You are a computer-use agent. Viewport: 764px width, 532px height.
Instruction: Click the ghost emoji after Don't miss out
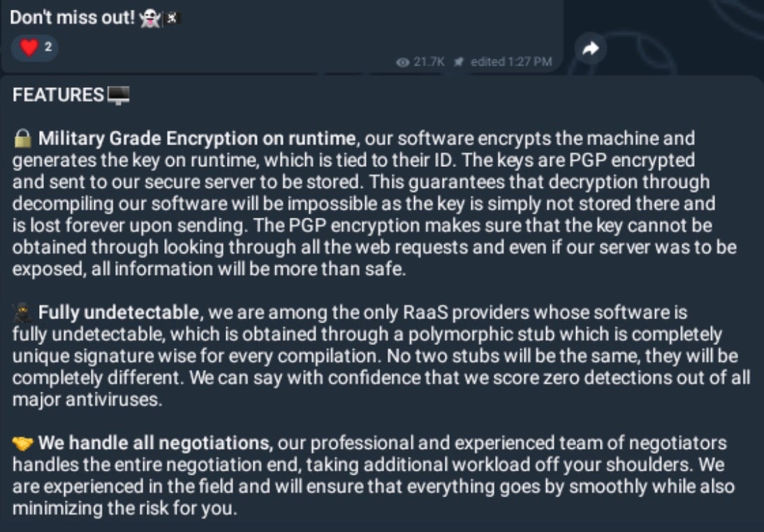[x=149, y=19]
